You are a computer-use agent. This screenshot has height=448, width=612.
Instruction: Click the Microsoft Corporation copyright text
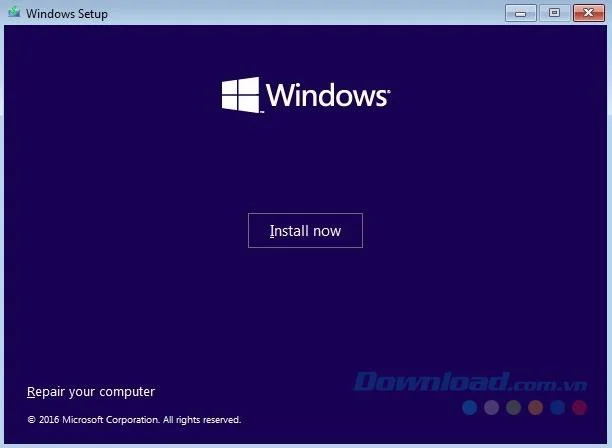[134, 420]
